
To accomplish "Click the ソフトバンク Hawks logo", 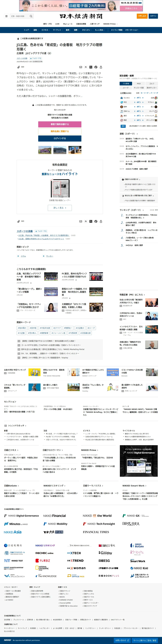I will pyautogui.click(x=156, y=116).
